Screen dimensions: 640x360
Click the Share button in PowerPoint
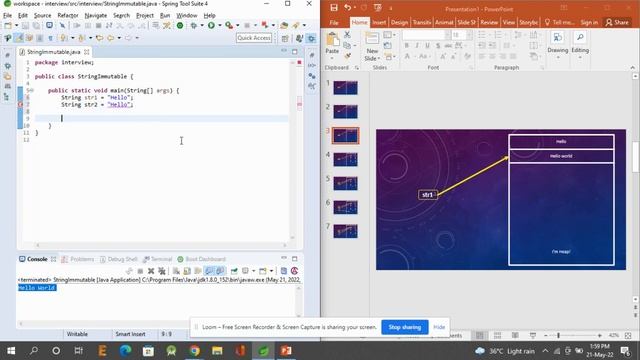pyautogui.click(x=617, y=22)
